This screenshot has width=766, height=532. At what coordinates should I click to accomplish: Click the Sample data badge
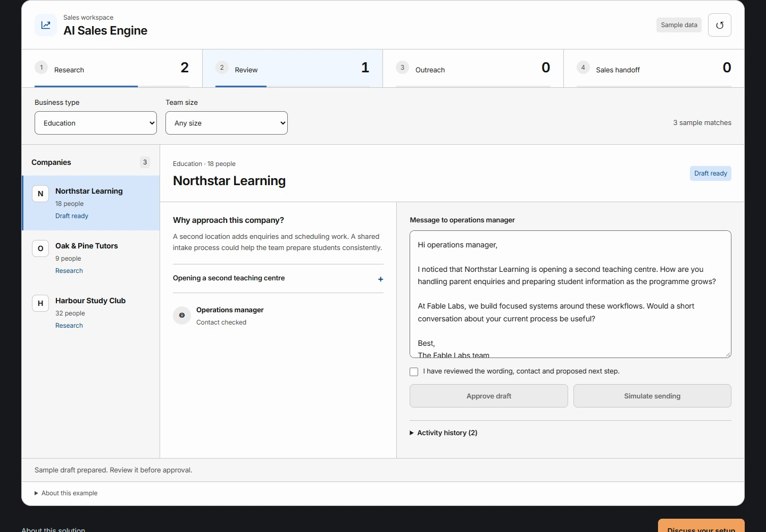tap(679, 25)
